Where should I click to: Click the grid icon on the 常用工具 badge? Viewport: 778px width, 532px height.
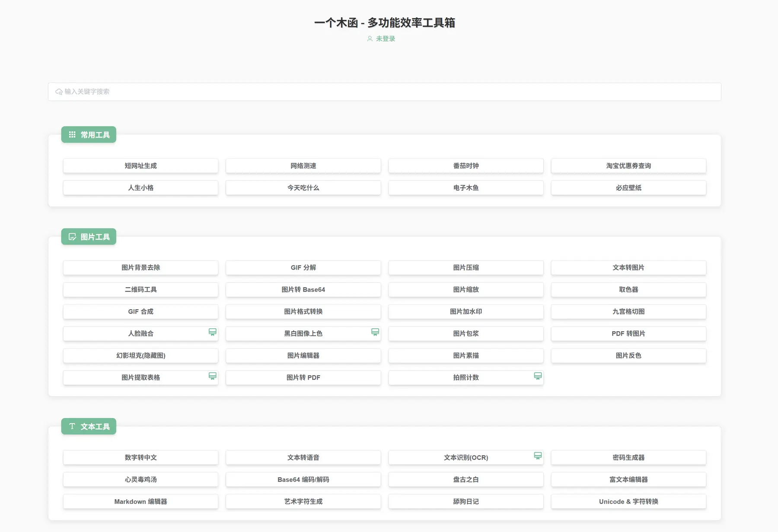[72, 134]
